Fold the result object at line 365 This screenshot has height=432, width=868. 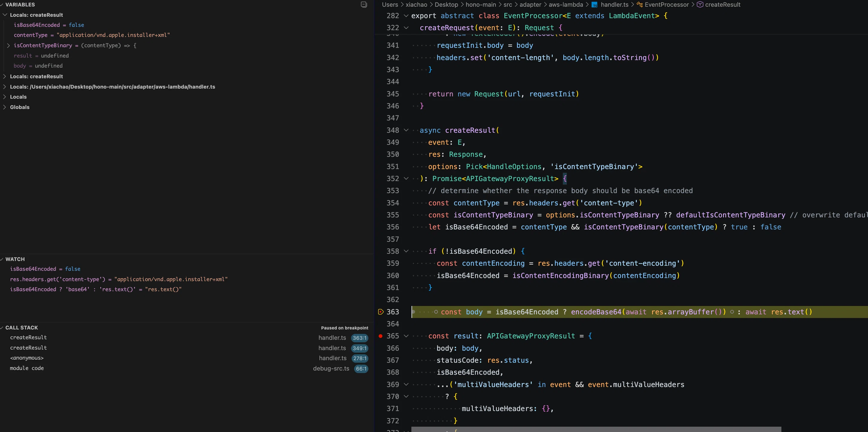[406, 336]
